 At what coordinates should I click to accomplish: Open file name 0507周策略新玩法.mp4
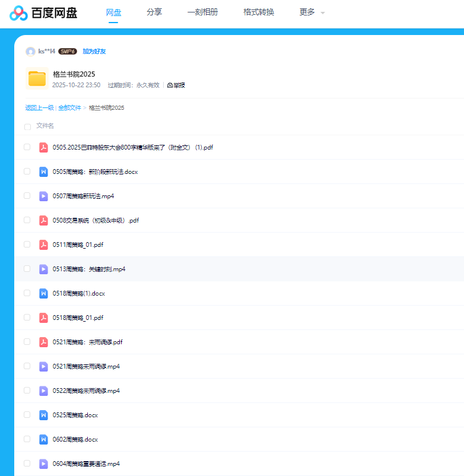[x=83, y=196]
